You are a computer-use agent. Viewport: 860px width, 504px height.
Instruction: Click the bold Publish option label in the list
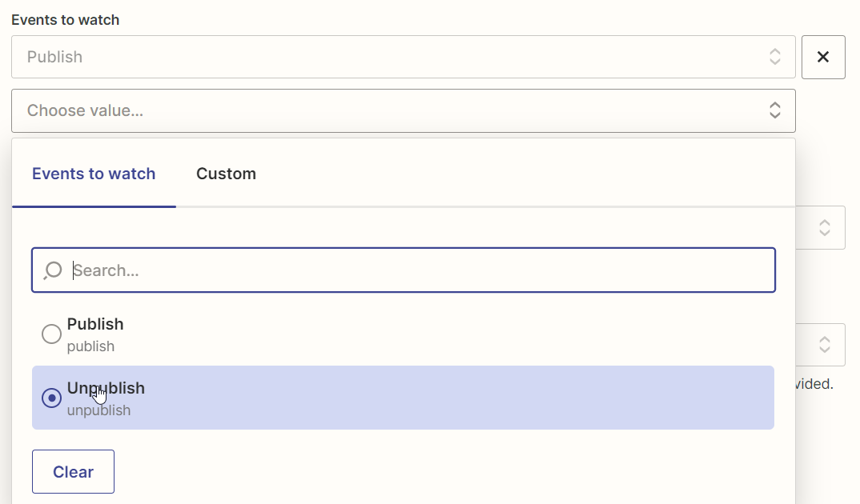(x=95, y=324)
